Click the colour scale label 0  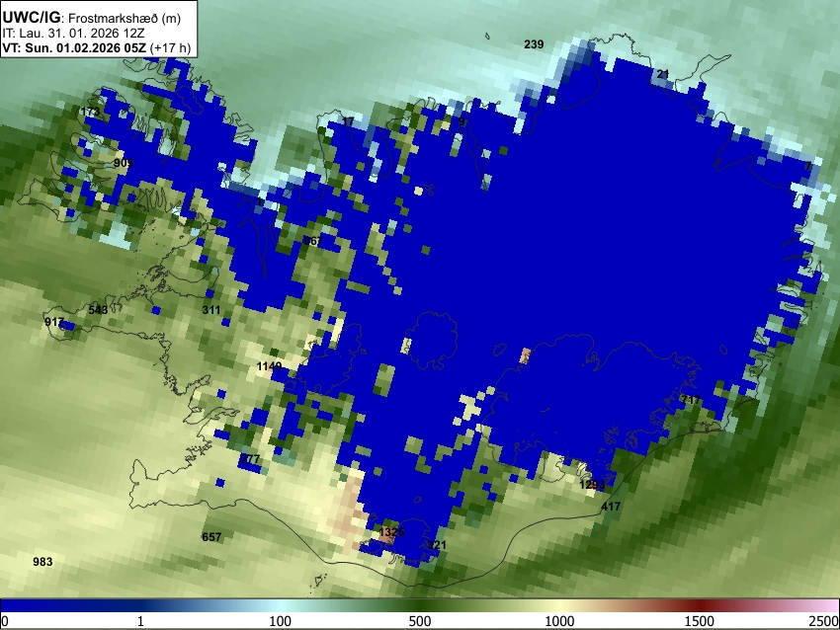click(x=5, y=621)
